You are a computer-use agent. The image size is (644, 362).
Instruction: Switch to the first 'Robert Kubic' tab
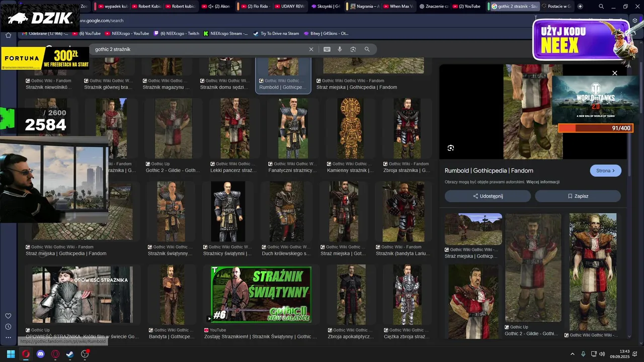147,7
